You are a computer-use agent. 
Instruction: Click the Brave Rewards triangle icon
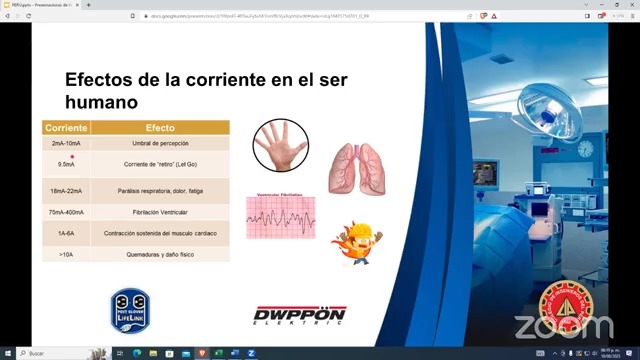coord(494,16)
